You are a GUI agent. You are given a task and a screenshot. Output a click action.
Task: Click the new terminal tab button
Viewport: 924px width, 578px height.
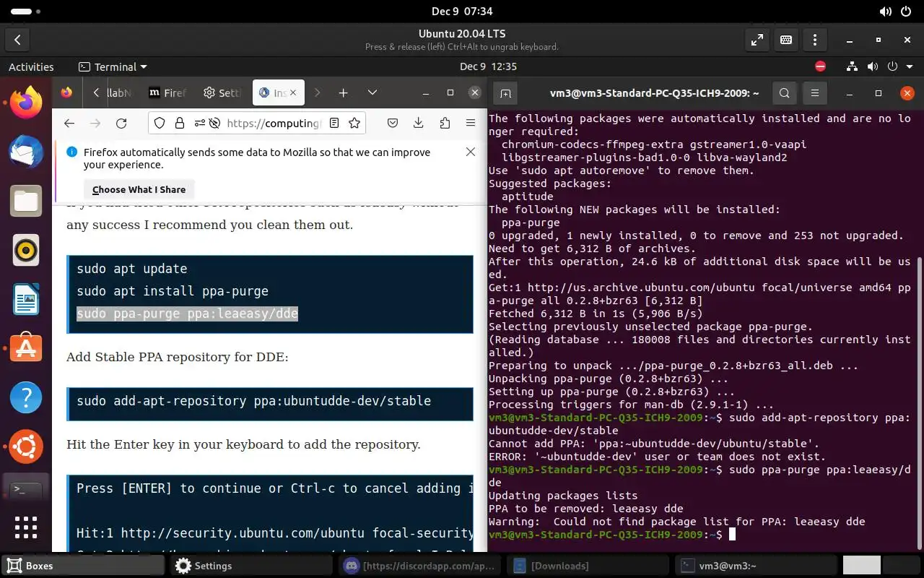click(x=505, y=93)
